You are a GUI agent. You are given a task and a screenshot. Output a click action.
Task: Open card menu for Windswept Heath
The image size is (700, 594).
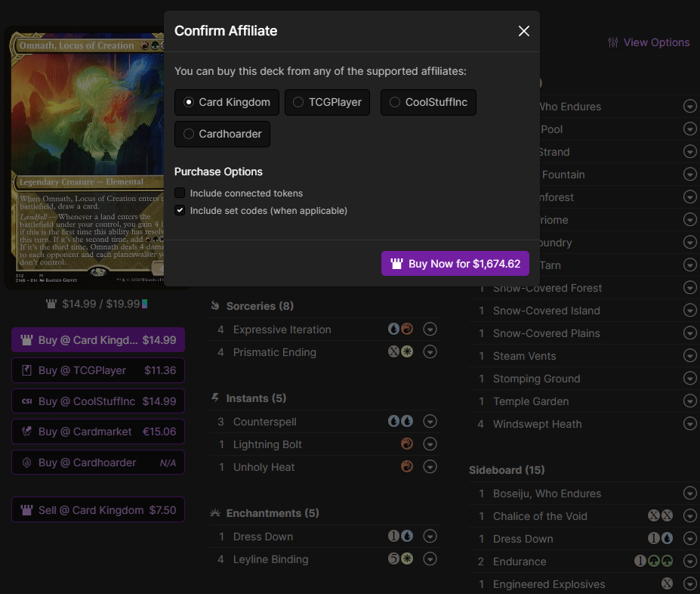click(689, 424)
